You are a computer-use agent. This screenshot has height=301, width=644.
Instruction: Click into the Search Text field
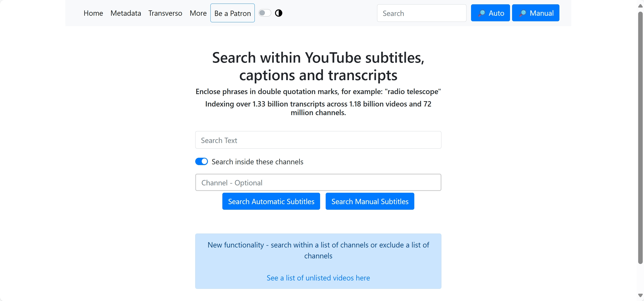click(x=318, y=140)
